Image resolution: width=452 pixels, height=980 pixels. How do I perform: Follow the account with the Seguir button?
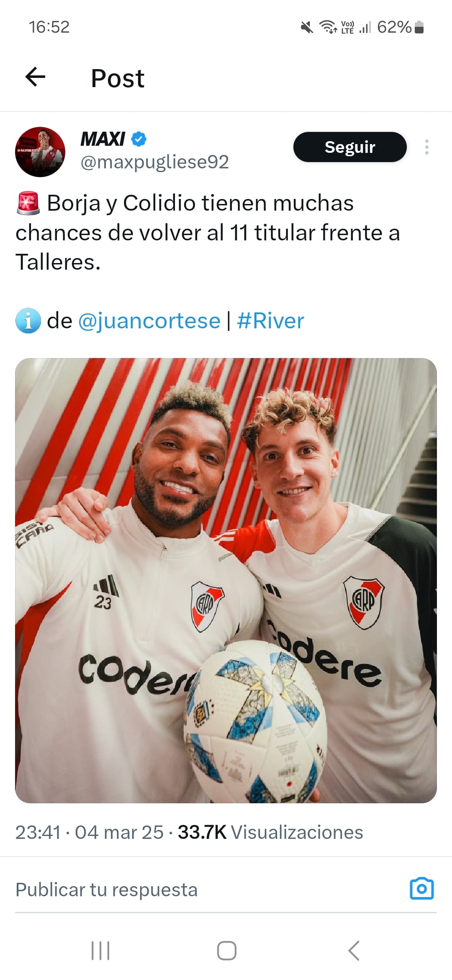click(350, 147)
